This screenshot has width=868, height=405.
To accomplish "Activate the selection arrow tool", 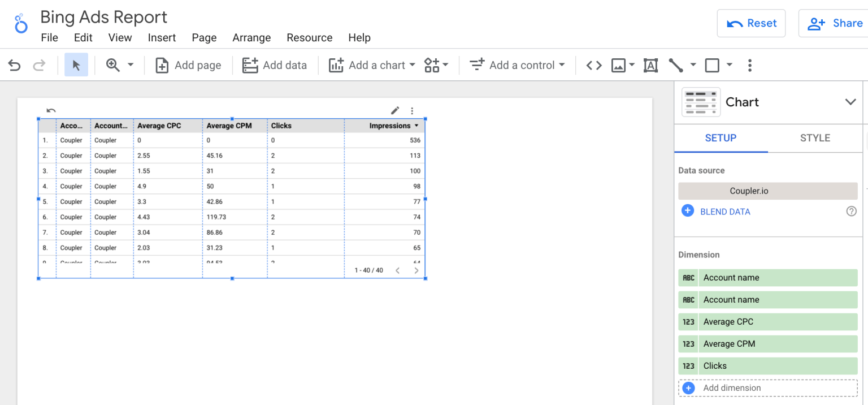I will click(76, 65).
